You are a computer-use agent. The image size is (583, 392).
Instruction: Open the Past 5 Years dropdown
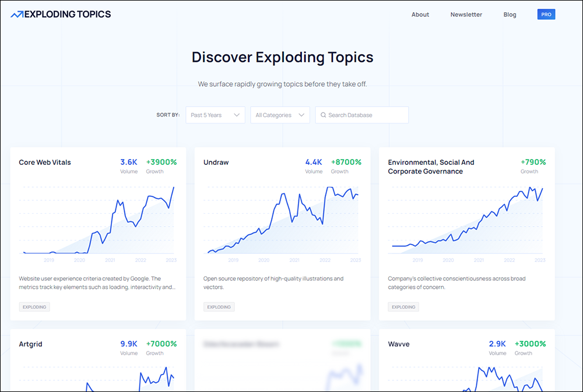coord(215,115)
